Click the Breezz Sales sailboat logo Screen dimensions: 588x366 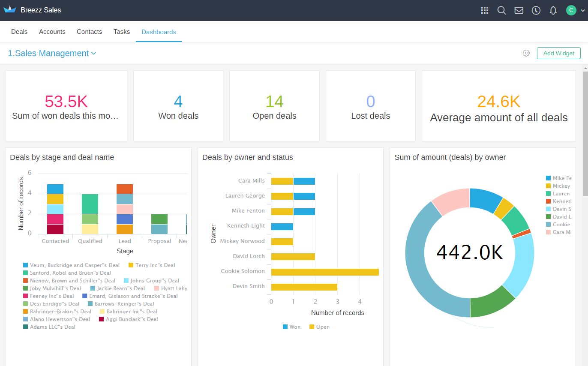click(x=10, y=10)
